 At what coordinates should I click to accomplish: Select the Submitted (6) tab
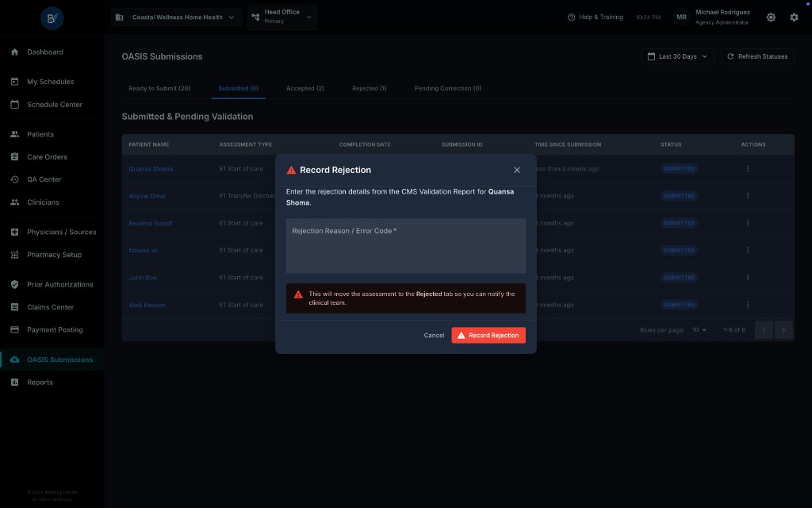tap(238, 88)
